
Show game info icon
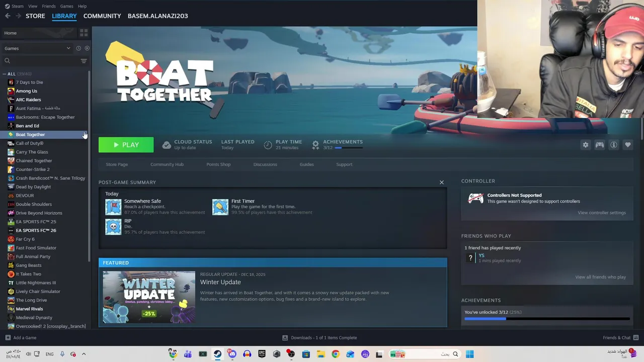[x=614, y=145]
